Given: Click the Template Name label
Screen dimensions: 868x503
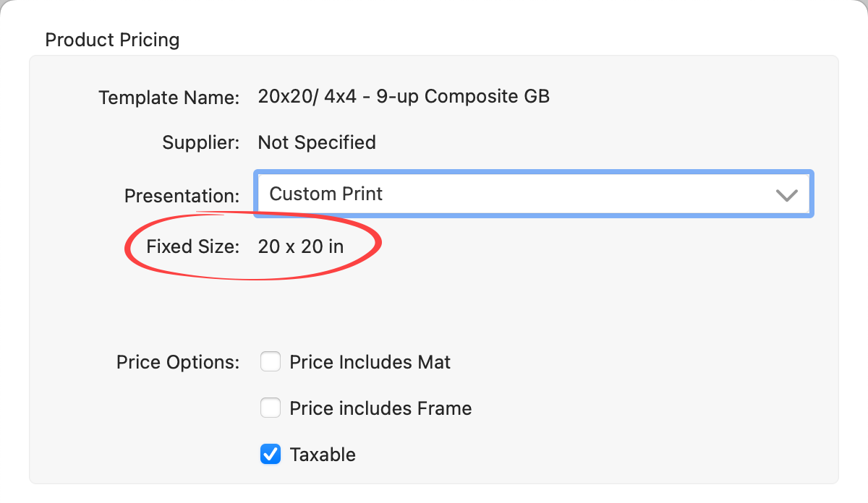Looking at the screenshot, I should [169, 98].
